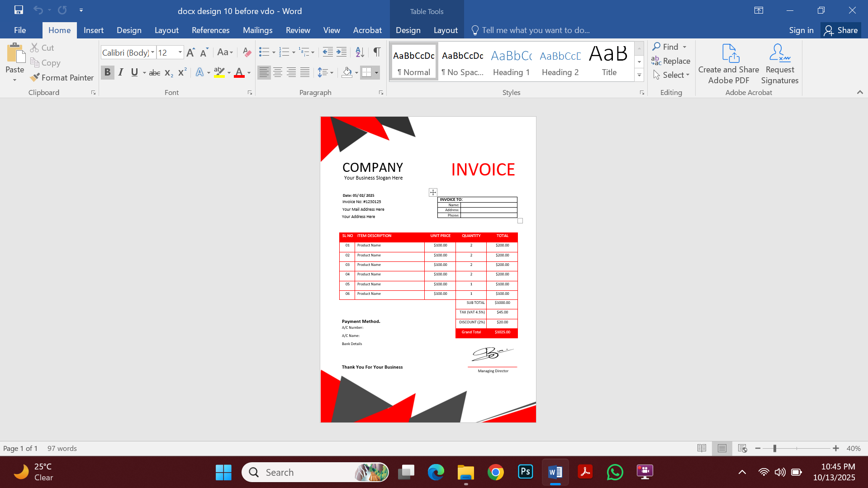Switch to the Mailings tab
This screenshot has height=488, width=868.
(257, 30)
